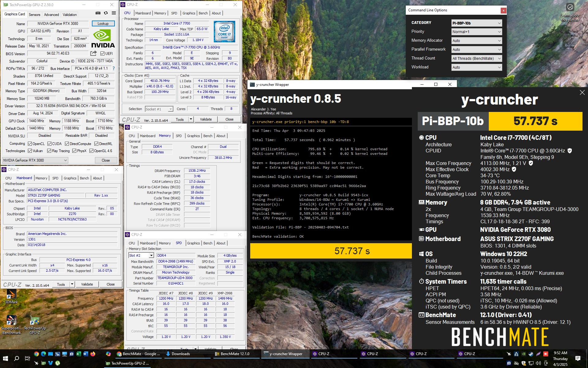
Task: Click the GPU-Z screenshot camera icon
Action: point(98,13)
